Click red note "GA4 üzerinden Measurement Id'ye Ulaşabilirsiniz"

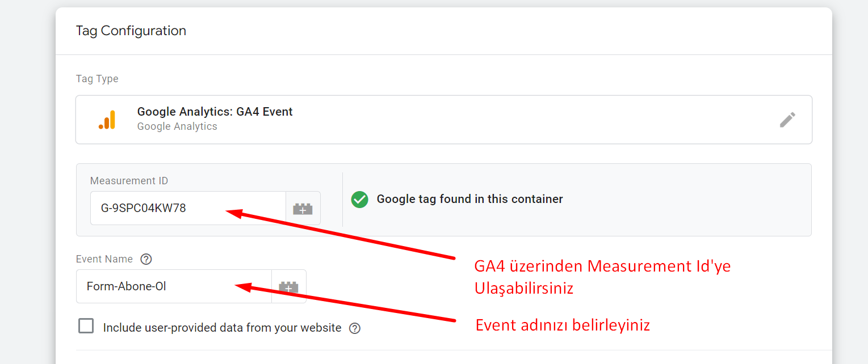click(x=602, y=277)
